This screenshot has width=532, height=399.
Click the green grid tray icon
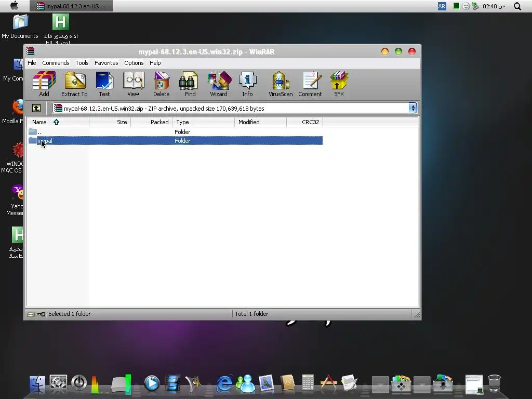pos(456,6)
